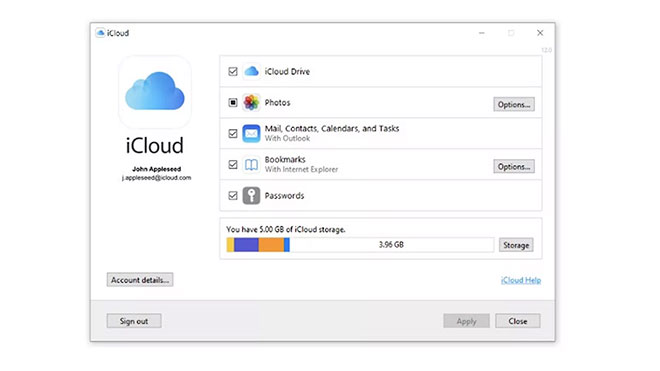Click the Passwords label
The image size is (660, 371).
point(284,196)
